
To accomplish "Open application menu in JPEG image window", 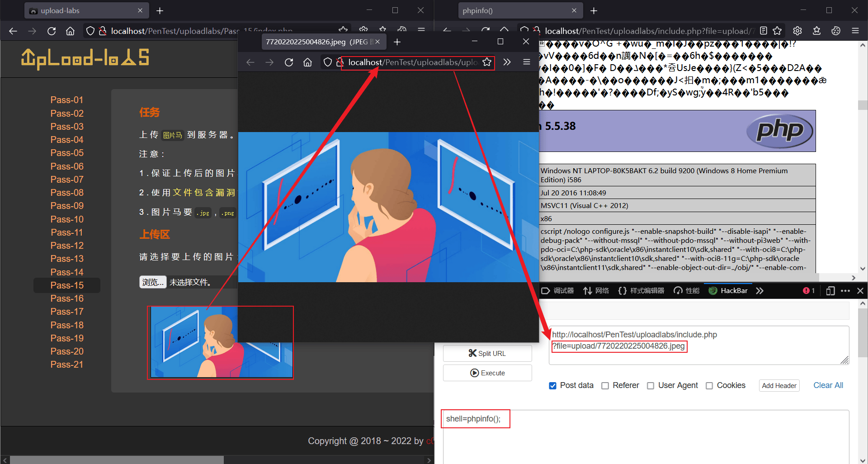I will coord(527,62).
